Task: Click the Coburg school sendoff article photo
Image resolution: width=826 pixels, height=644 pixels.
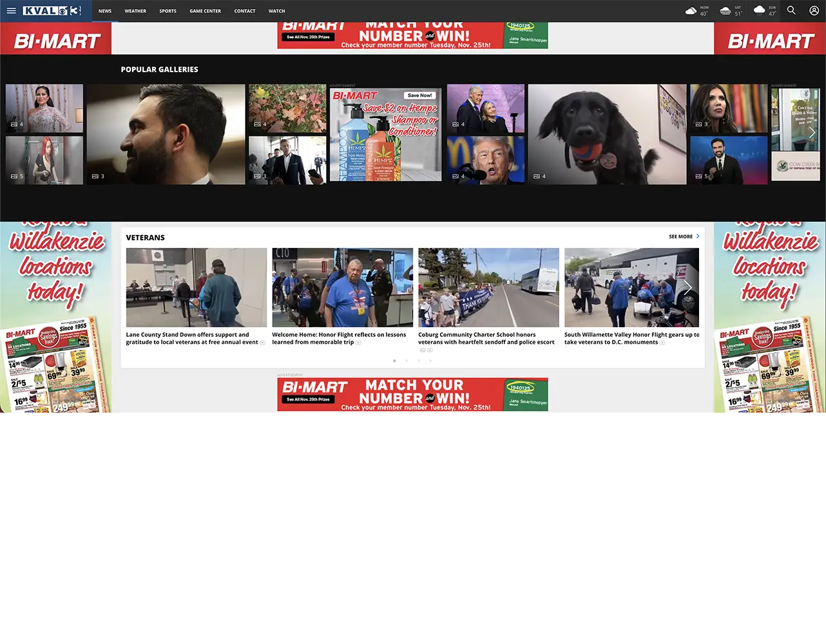Action: click(x=489, y=287)
